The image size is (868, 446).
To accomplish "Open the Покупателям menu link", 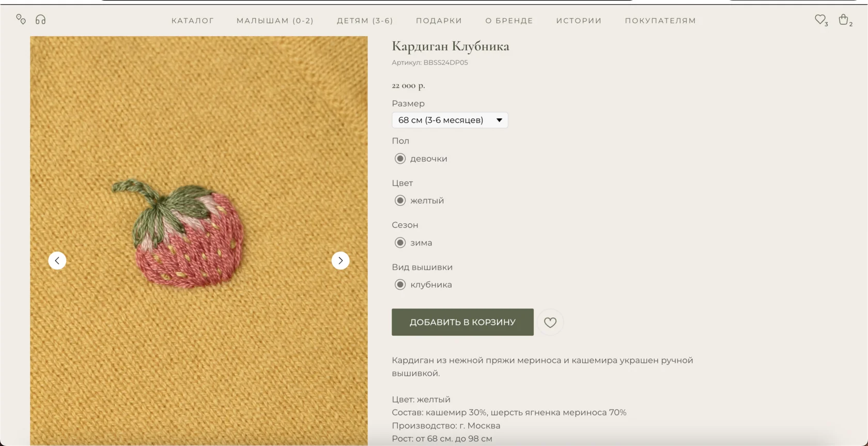I will 660,21.
